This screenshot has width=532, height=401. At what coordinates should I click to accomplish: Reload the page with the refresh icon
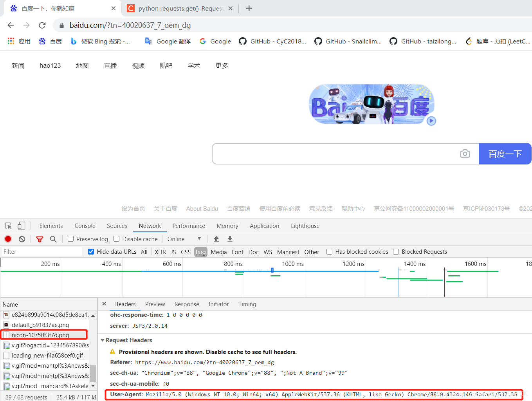pyautogui.click(x=42, y=25)
